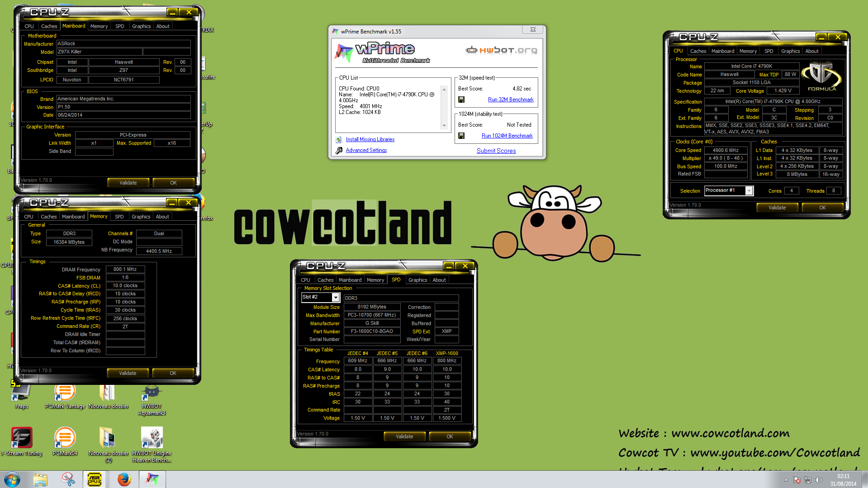
Task: Open the HWBOT.org logo in wPrime
Action: [x=502, y=50]
